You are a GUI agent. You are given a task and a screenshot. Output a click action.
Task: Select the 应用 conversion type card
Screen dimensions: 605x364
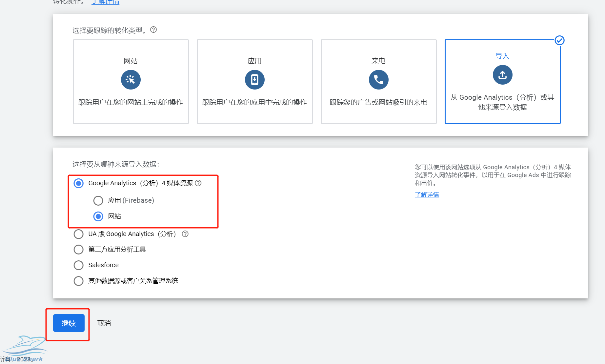(x=255, y=82)
